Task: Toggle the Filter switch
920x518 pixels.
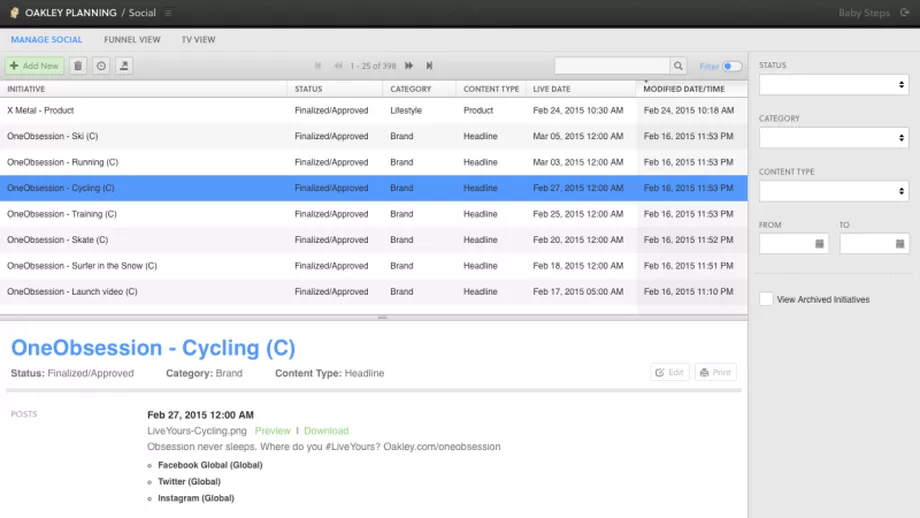Action: click(x=732, y=66)
